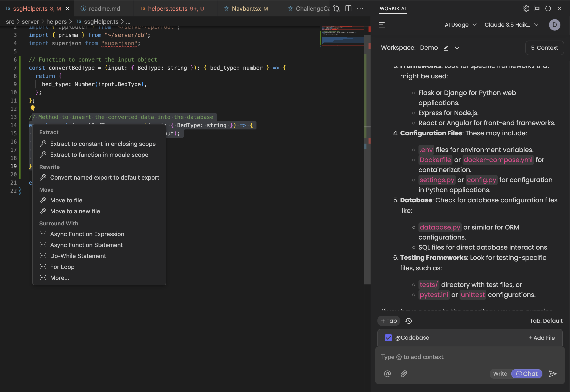This screenshot has height=392, width=570.
Task: Switch to Chat mode
Action: click(527, 374)
